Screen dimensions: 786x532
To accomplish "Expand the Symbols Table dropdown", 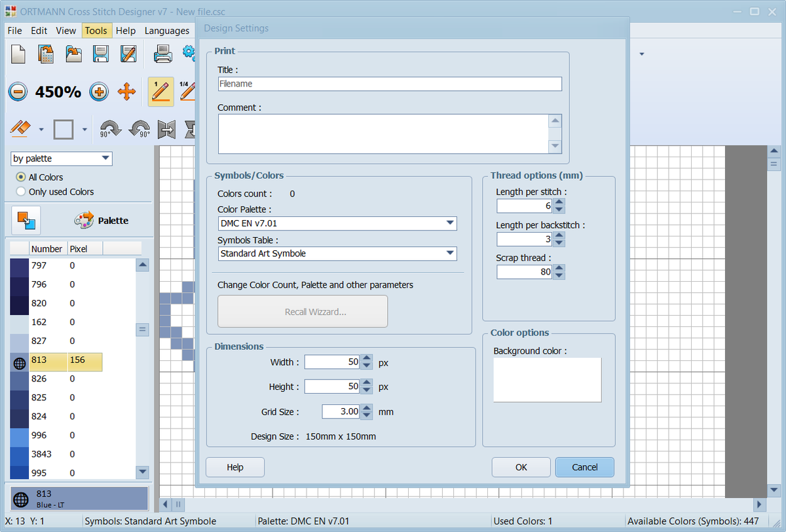I will (x=337, y=254).
